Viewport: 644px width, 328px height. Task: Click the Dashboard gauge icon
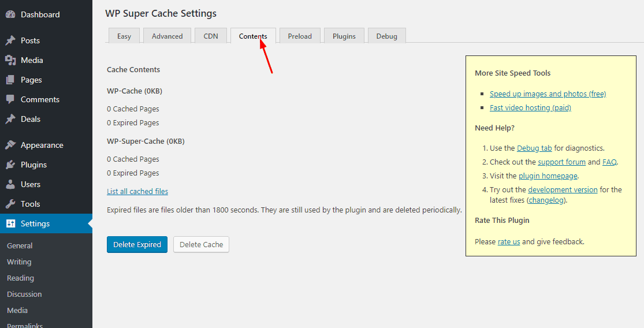point(10,14)
